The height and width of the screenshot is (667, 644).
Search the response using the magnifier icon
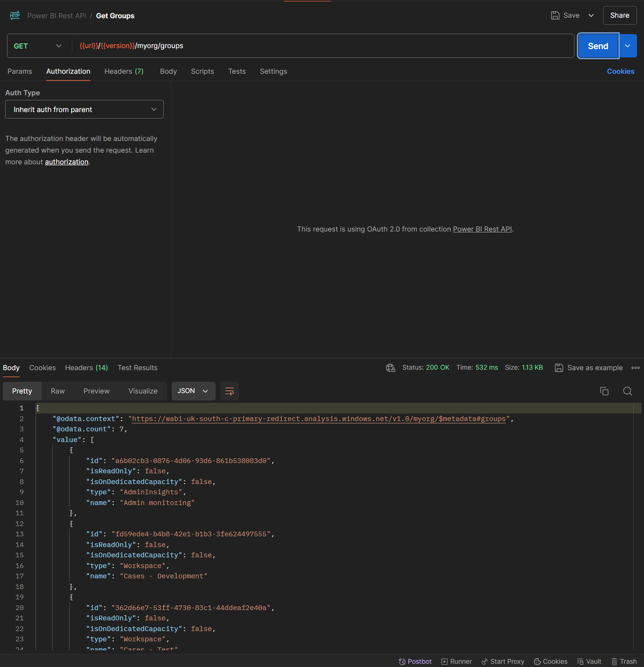(627, 391)
